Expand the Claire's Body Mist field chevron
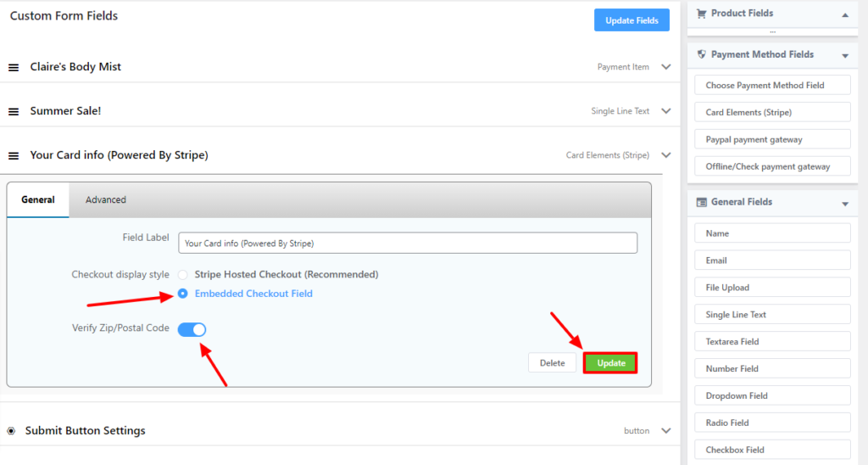 click(665, 67)
